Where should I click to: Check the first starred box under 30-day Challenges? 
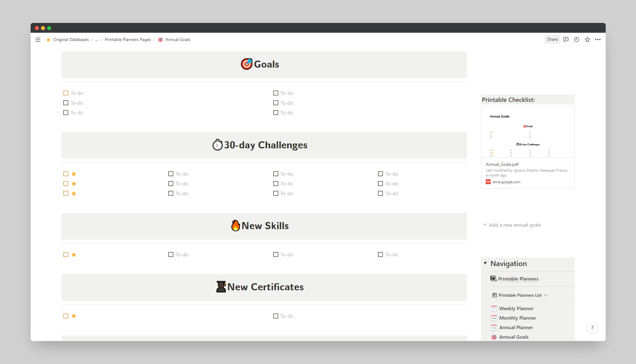66,174
